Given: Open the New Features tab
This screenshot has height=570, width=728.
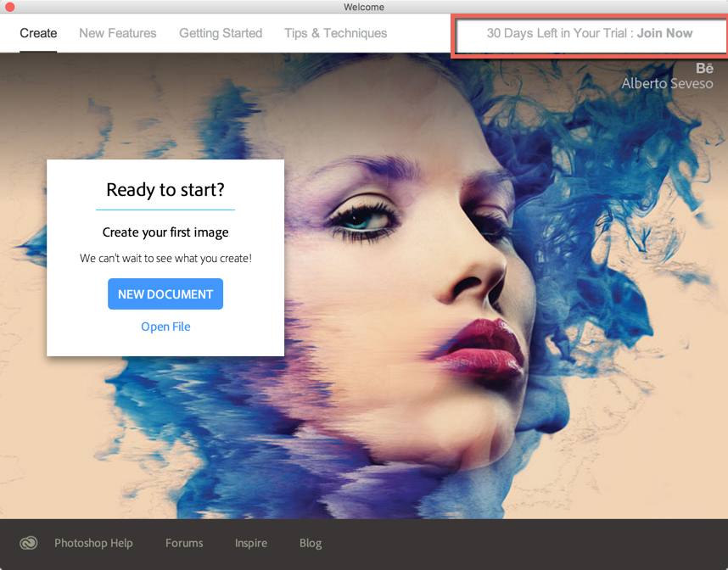Looking at the screenshot, I should (118, 33).
